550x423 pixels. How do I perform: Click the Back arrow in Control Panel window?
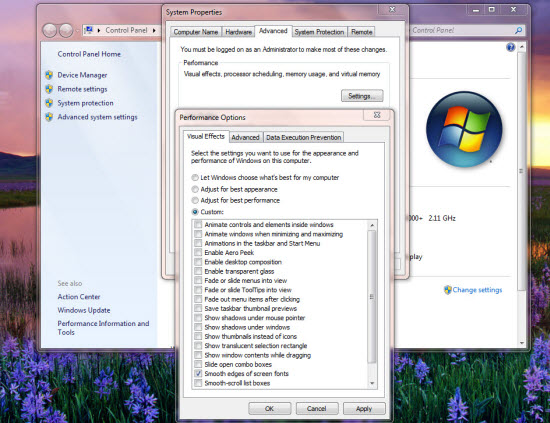pos(50,31)
